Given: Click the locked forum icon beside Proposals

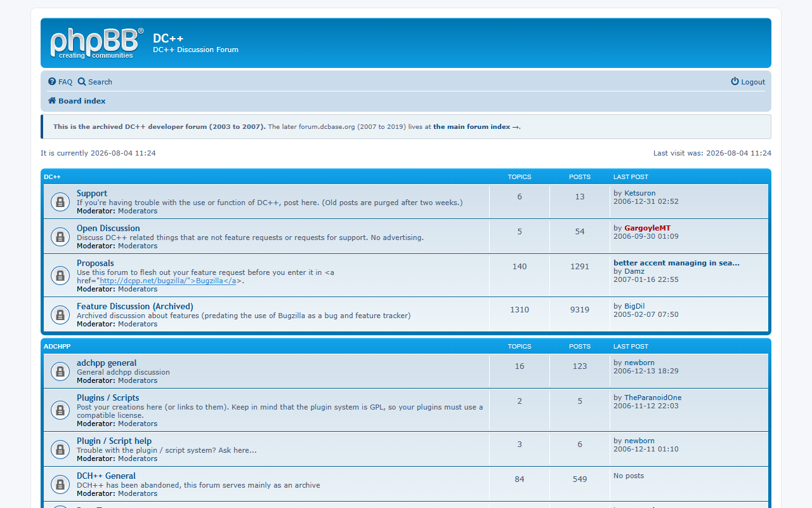Looking at the screenshot, I should [60, 276].
